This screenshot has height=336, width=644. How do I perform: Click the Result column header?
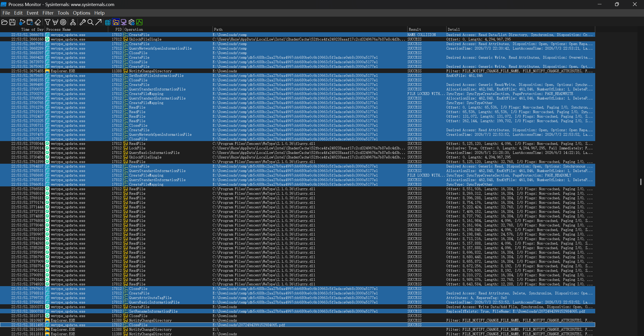[x=427, y=29]
